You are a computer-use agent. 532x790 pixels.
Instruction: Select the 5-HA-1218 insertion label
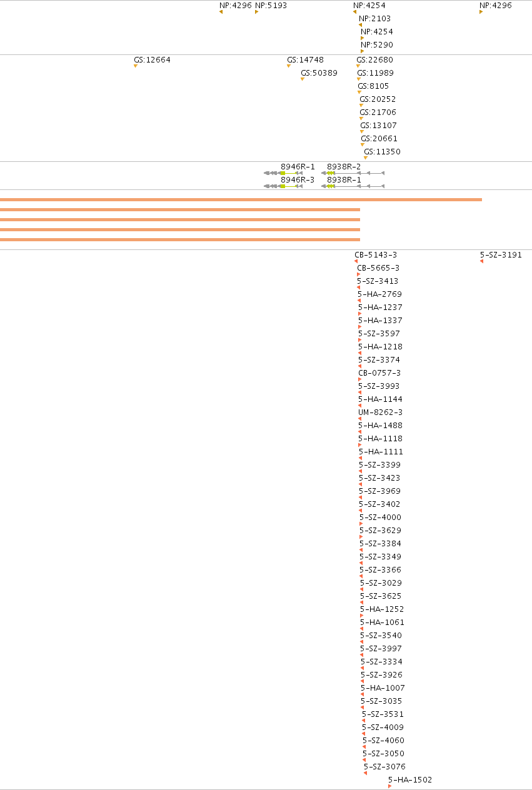click(380, 347)
